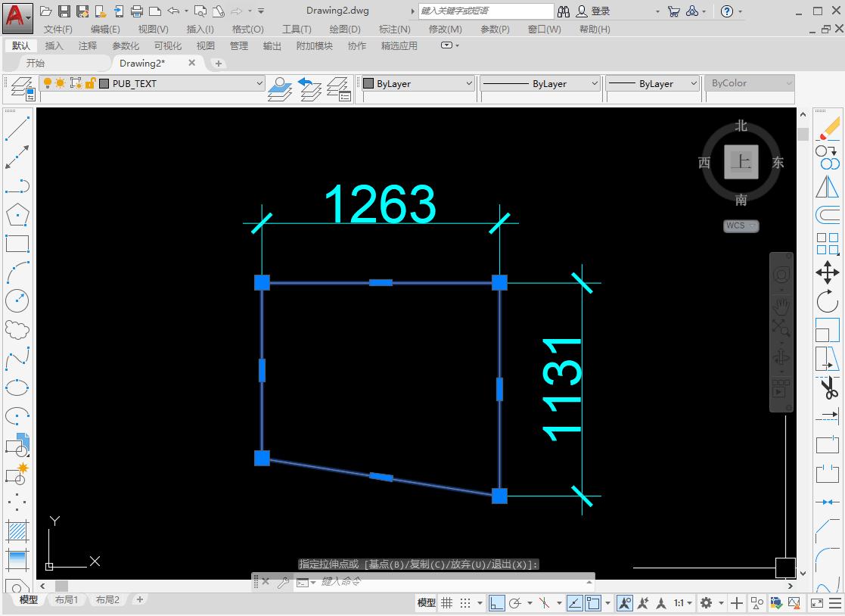Choose the Circle drawing tool
Image resolution: width=845 pixels, height=616 pixels.
tap(17, 300)
